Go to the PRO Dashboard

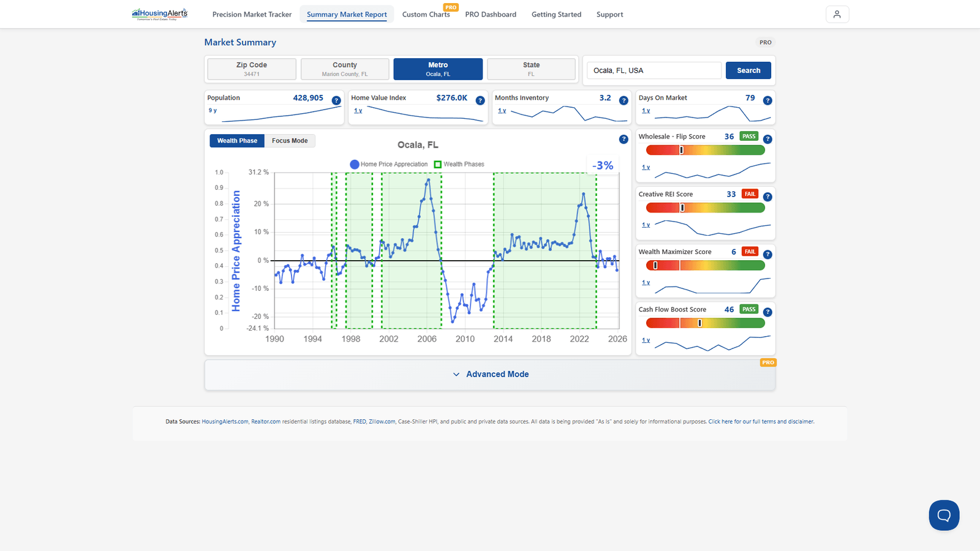[x=491, y=14]
